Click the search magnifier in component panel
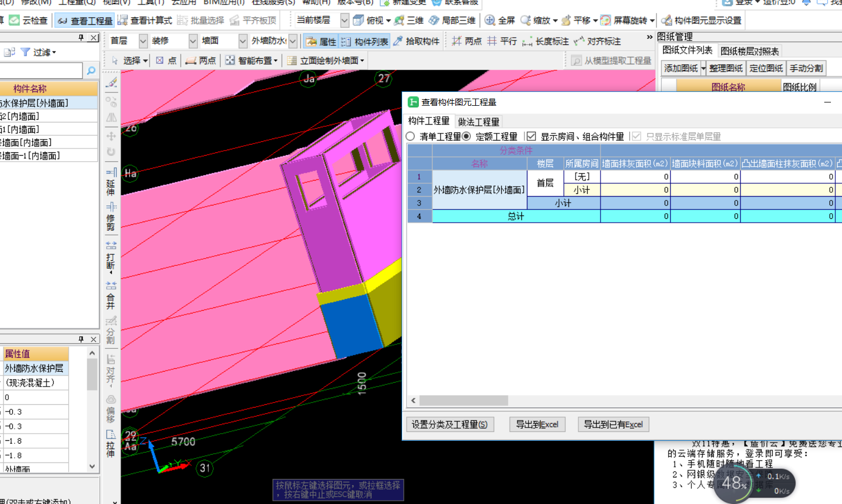 [91, 71]
